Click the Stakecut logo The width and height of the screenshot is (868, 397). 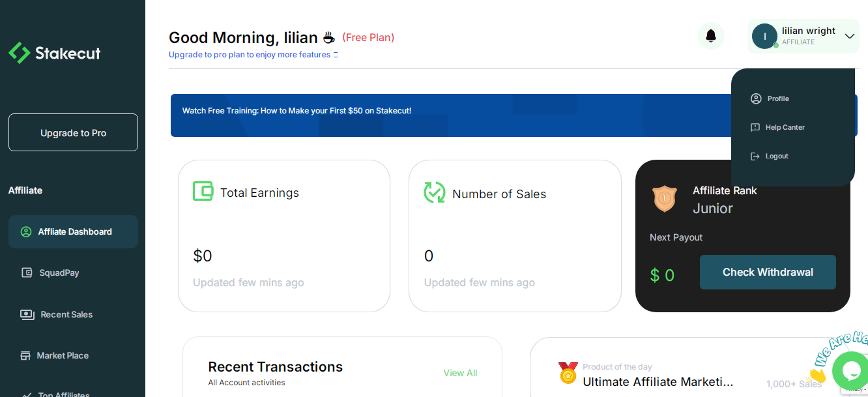click(x=55, y=53)
